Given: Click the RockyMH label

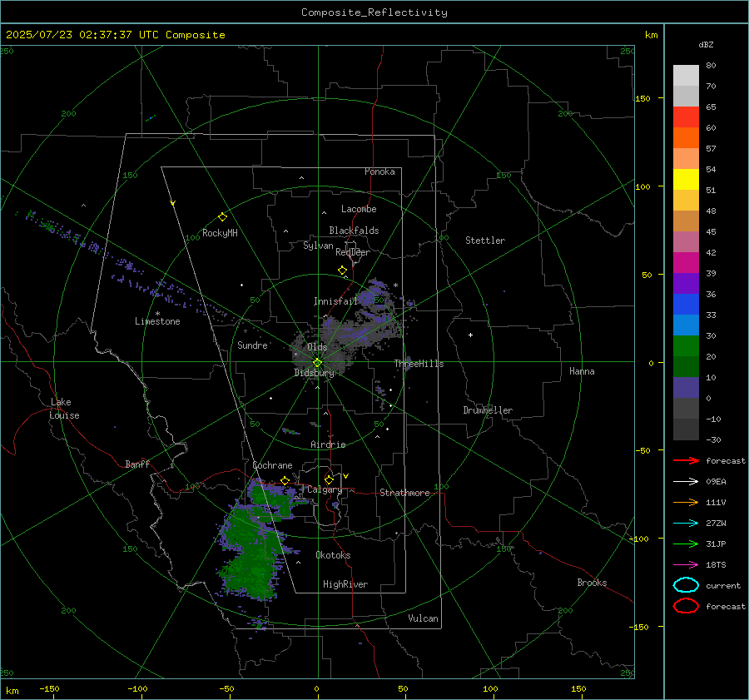Looking at the screenshot, I should point(220,233).
